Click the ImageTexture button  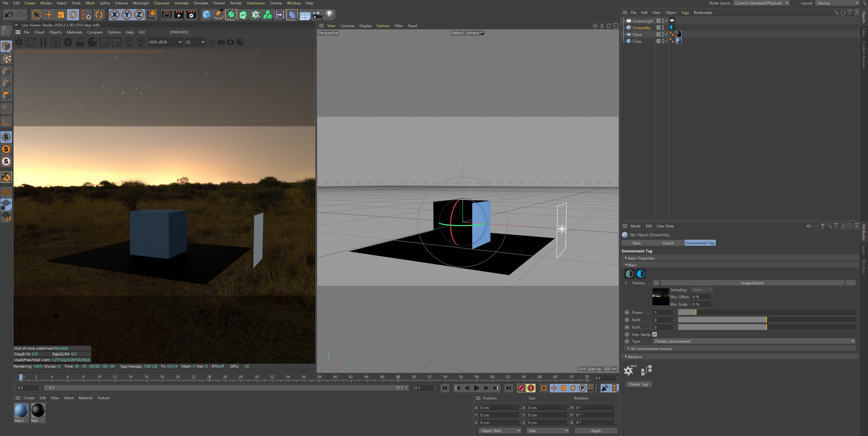pyautogui.click(x=752, y=283)
